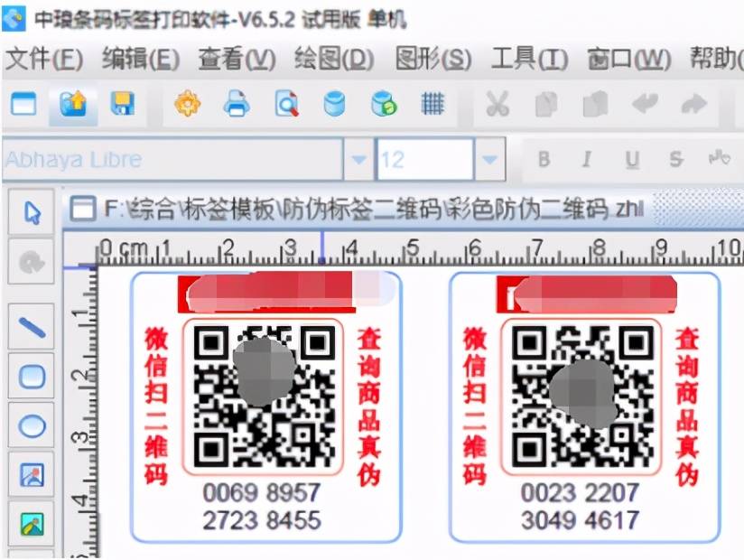Select the rounded rectangle tool
The height and width of the screenshot is (560, 744).
tap(32, 377)
